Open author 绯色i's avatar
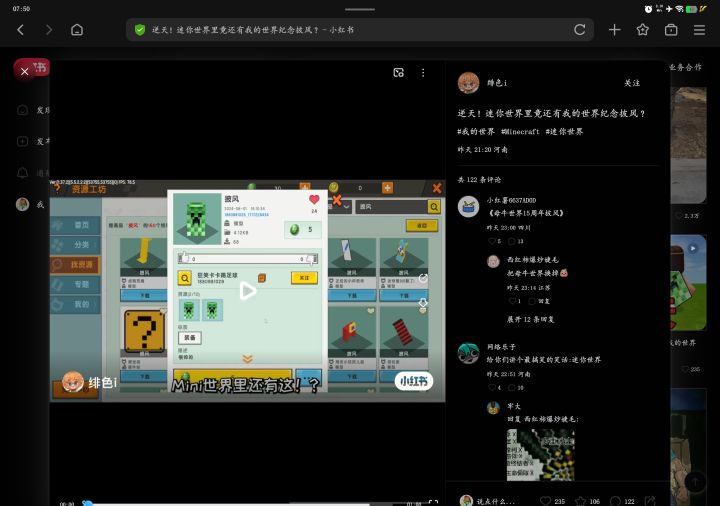This screenshot has width=720, height=506. pyautogui.click(x=468, y=83)
